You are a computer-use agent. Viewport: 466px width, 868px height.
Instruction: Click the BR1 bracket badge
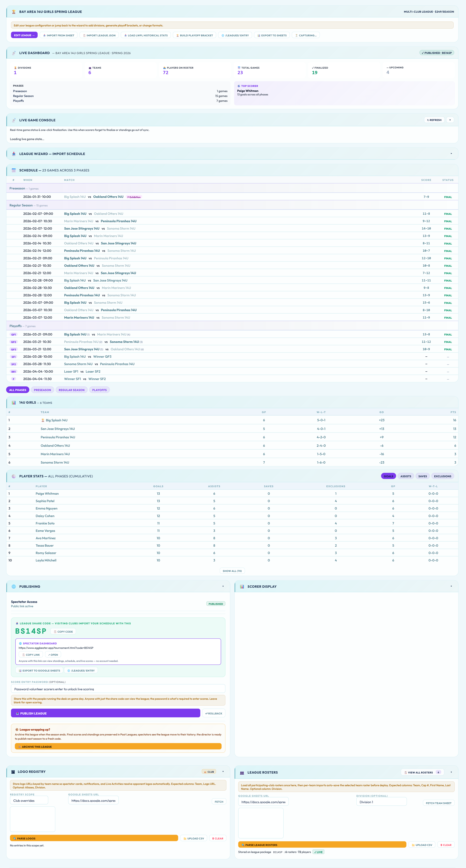[14, 372]
